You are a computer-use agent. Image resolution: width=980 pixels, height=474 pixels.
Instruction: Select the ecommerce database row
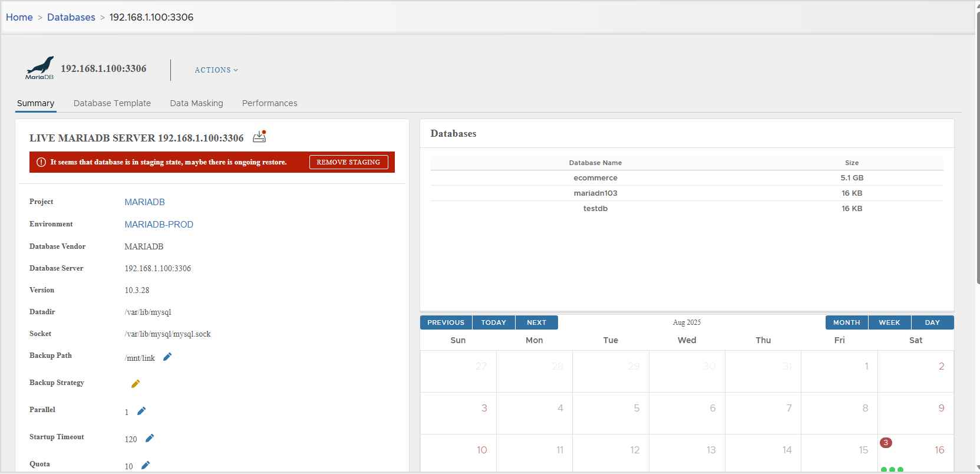595,178
